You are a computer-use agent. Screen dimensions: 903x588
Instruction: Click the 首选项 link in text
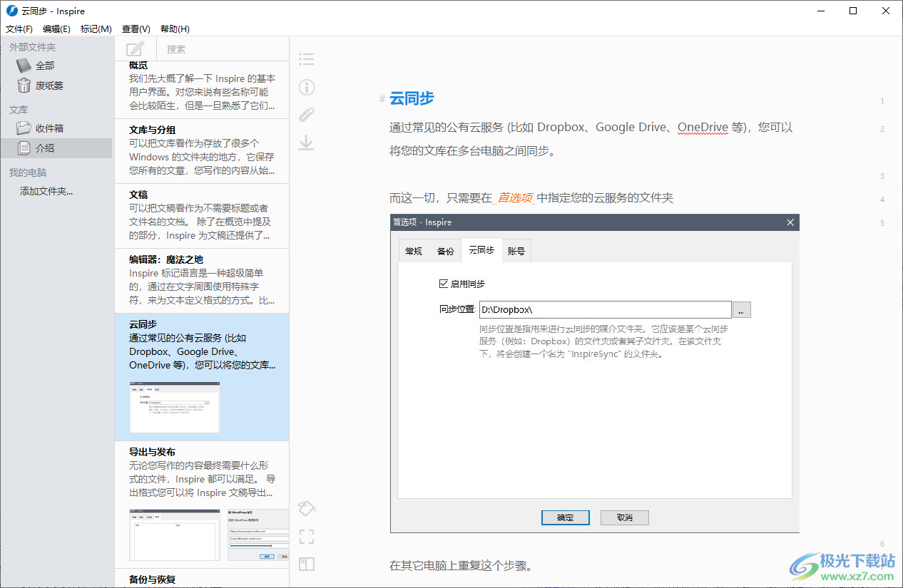click(x=515, y=198)
